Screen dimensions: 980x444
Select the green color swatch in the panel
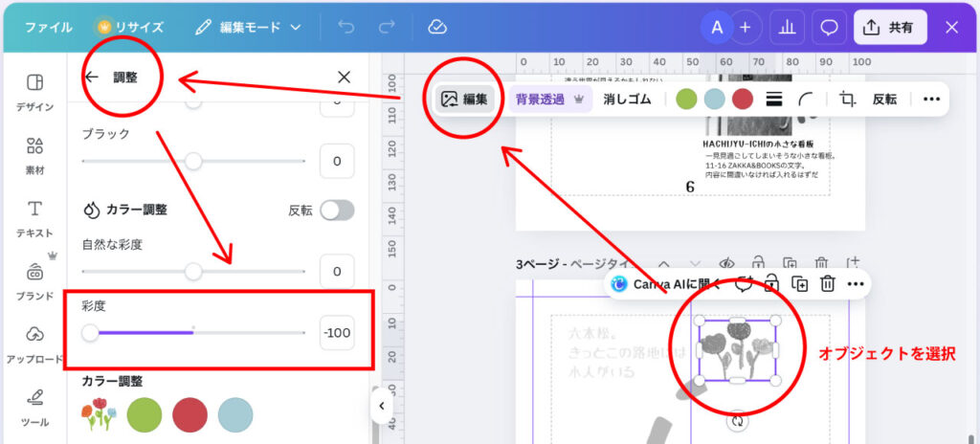pyautogui.click(x=144, y=415)
